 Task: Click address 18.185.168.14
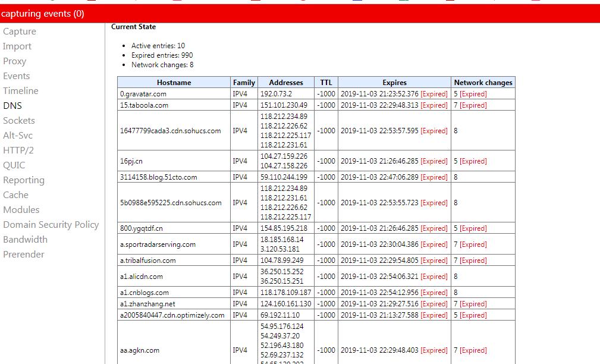[x=282, y=240]
